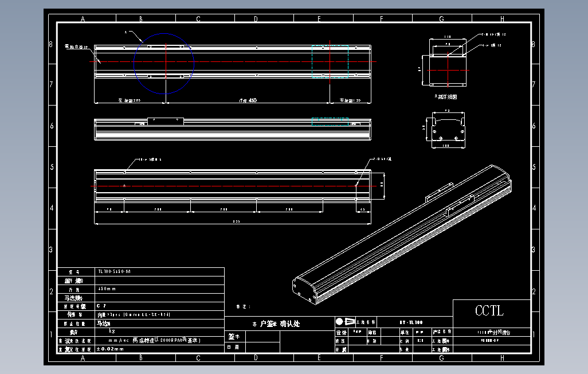The height and width of the screenshot is (374, 588).
Task: Select the first-angle projection symbol in title block
Action: point(345,322)
